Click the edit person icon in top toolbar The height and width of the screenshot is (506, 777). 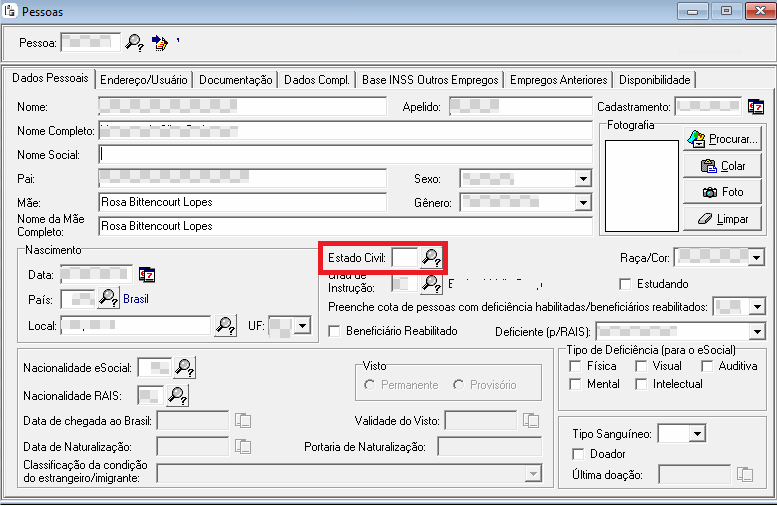[x=160, y=42]
